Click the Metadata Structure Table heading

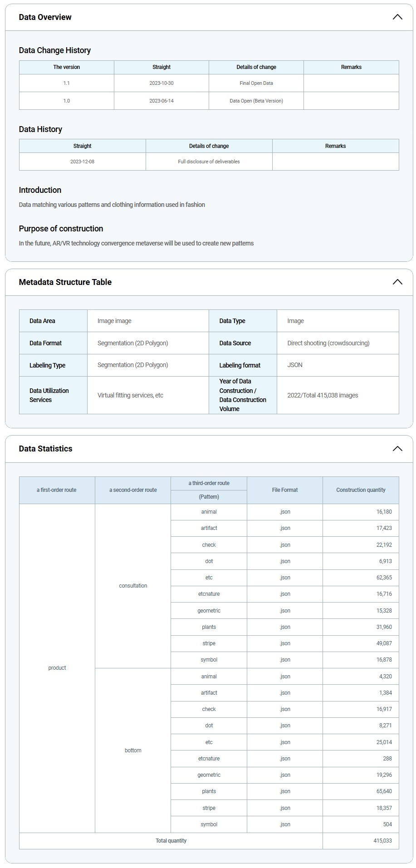65,282
